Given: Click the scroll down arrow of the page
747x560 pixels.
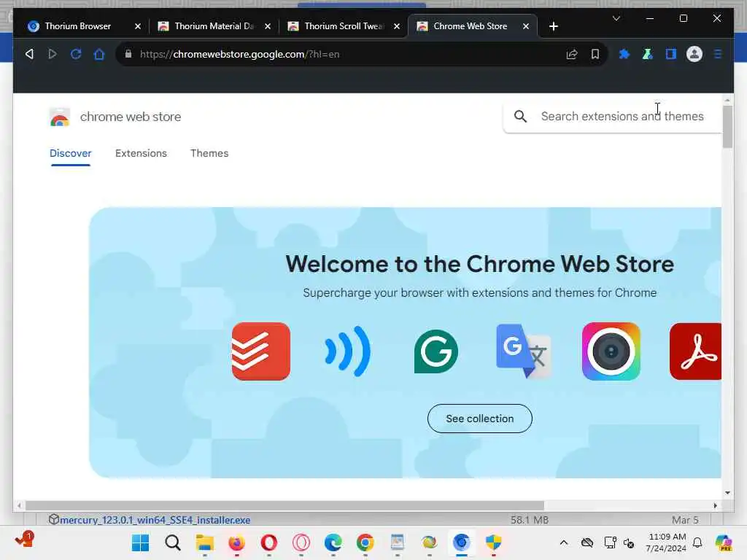Looking at the screenshot, I should 727,493.
